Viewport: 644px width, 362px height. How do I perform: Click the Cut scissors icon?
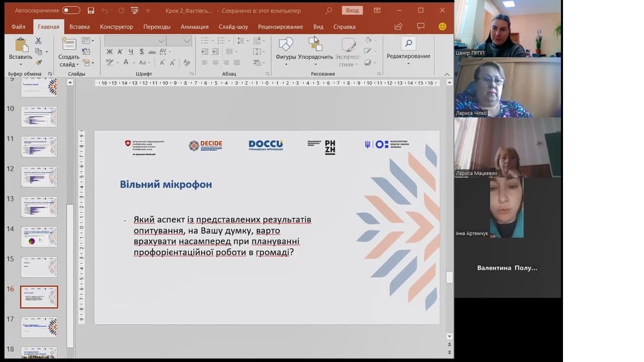point(38,41)
